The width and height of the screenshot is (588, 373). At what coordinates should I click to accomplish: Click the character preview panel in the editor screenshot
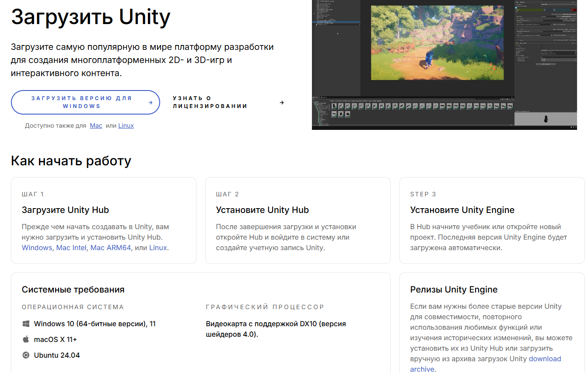point(546,119)
